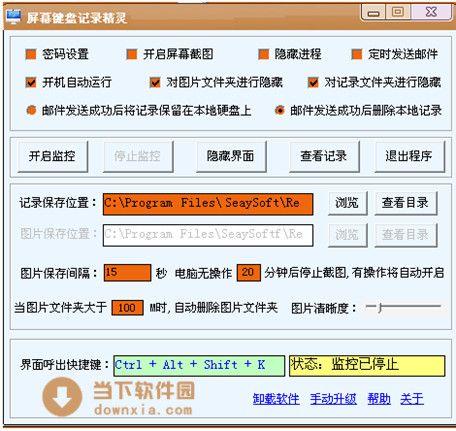The height and width of the screenshot is (431, 456).
Task: Click 浏览 next to 图片保存位置
Action: (347, 235)
